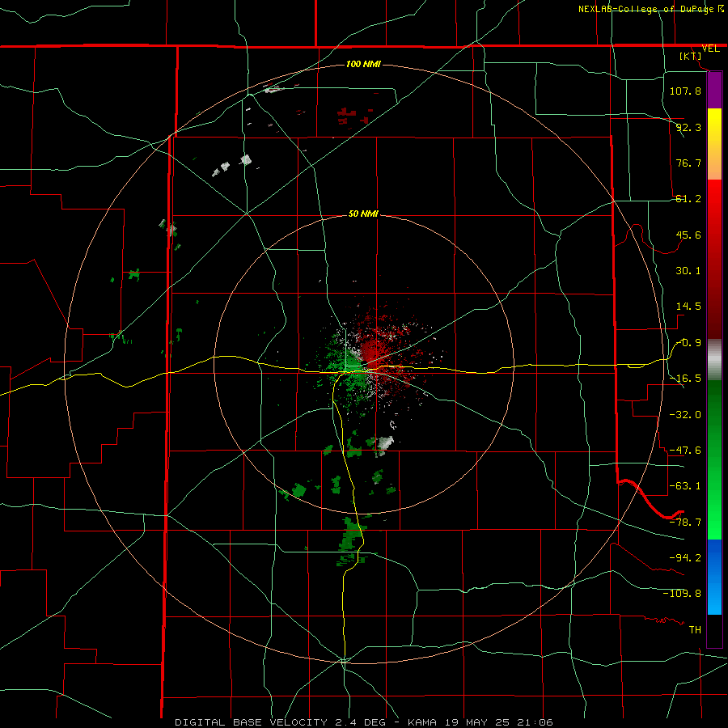Click the 61.2 legend value
This screenshot has width=728, height=728.
pos(688,199)
